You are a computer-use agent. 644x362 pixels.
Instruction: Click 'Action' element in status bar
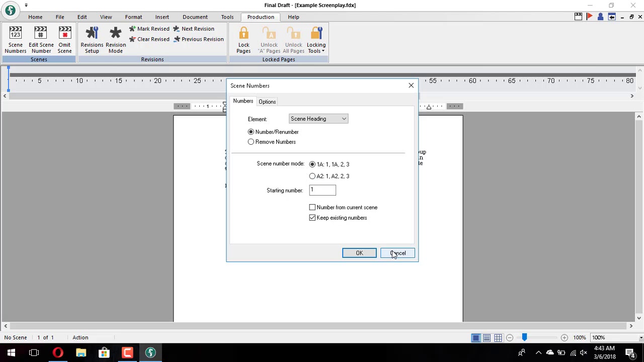80,338
